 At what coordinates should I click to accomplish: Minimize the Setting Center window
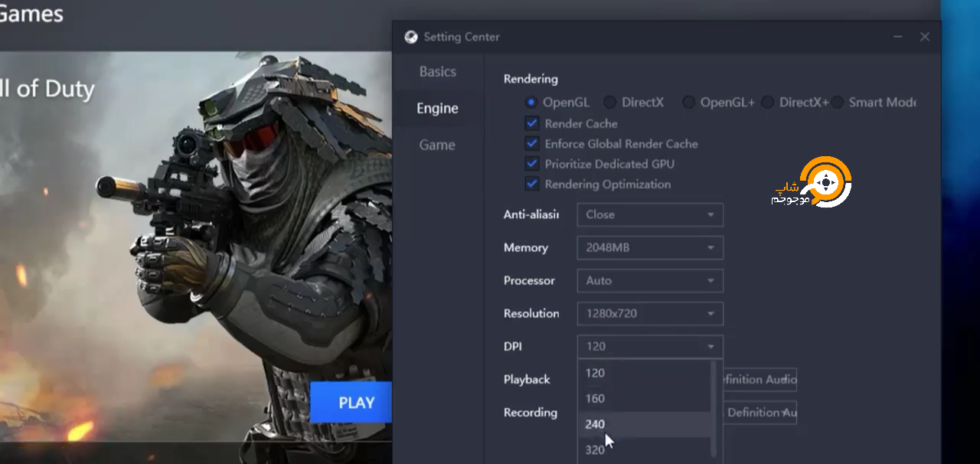pos(898,37)
